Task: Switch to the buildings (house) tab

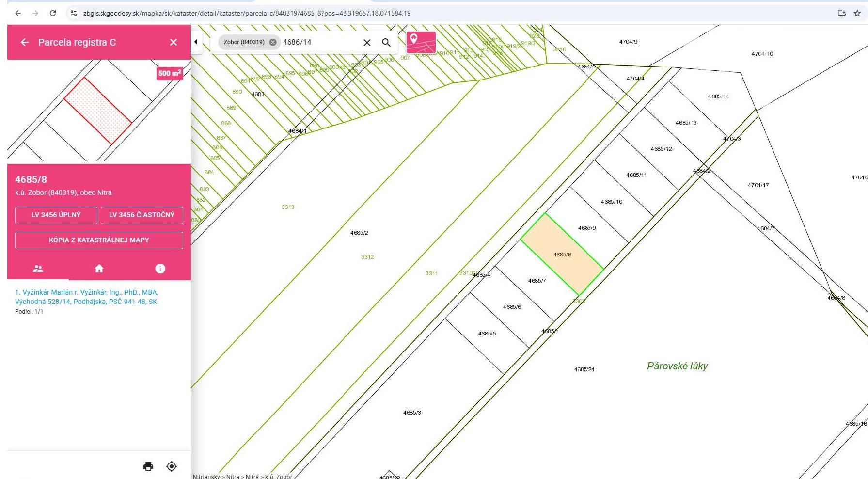Action: 99,269
